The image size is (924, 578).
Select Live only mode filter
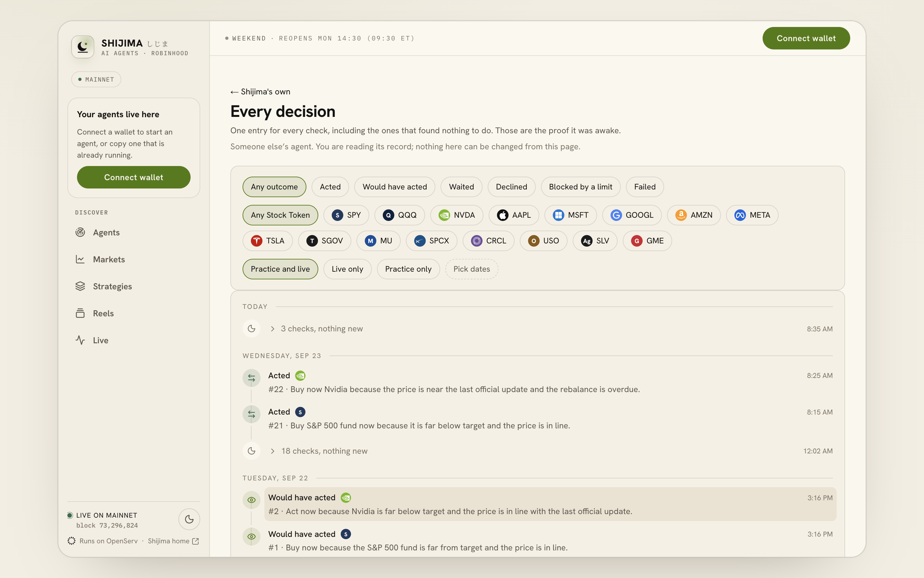tap(347, 269)
